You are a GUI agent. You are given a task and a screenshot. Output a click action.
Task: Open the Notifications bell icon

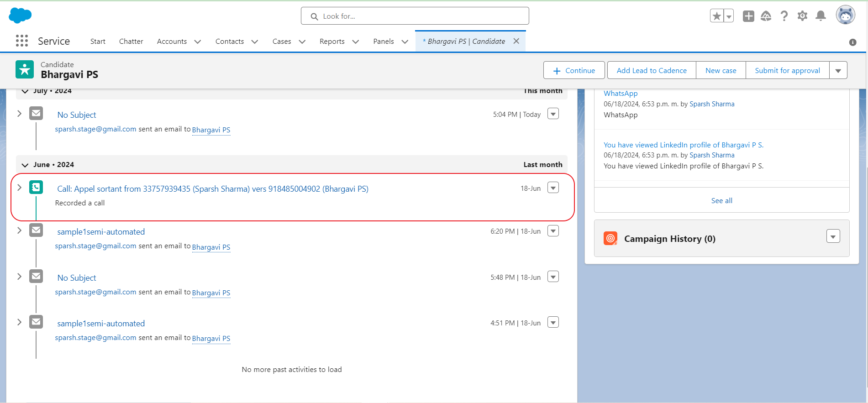[821, 16]
